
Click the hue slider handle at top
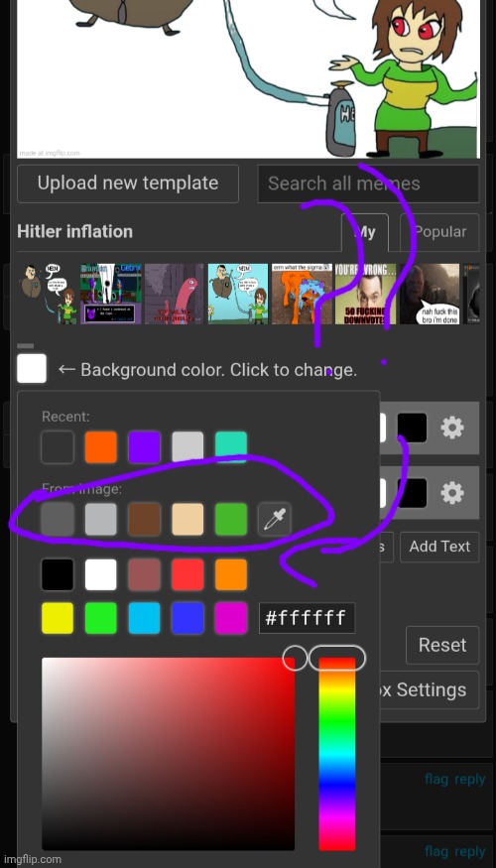pos(337,659)
